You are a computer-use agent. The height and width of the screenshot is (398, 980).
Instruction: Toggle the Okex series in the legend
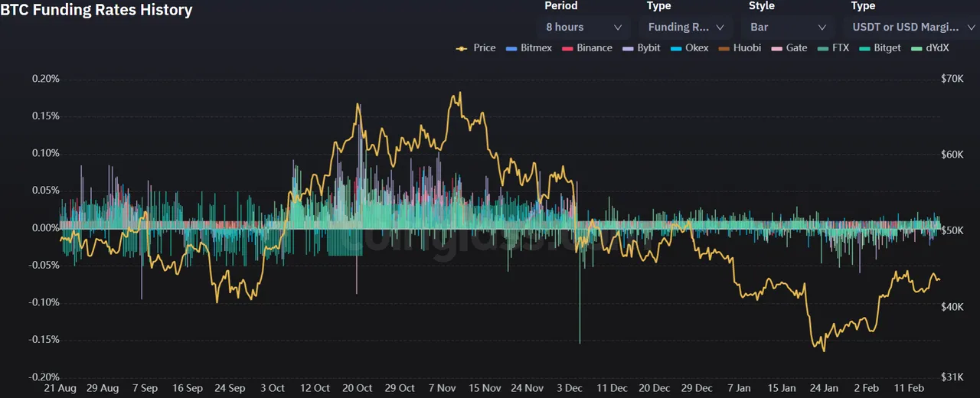[689, 47]
